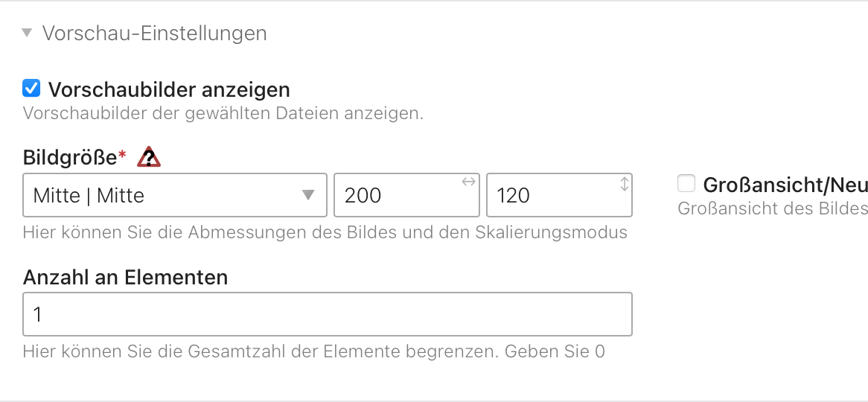868x402 pixels.
Task: Uncheck the Vorschaubilder anzeigen checkbox
Action: (x=31, y=89)
